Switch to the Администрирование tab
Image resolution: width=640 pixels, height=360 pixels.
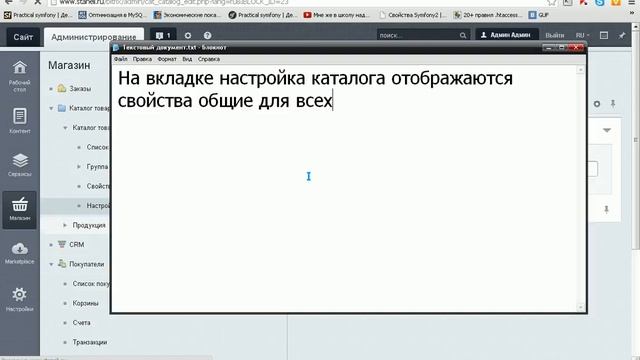pyautogui.click(x=94, y=37)
